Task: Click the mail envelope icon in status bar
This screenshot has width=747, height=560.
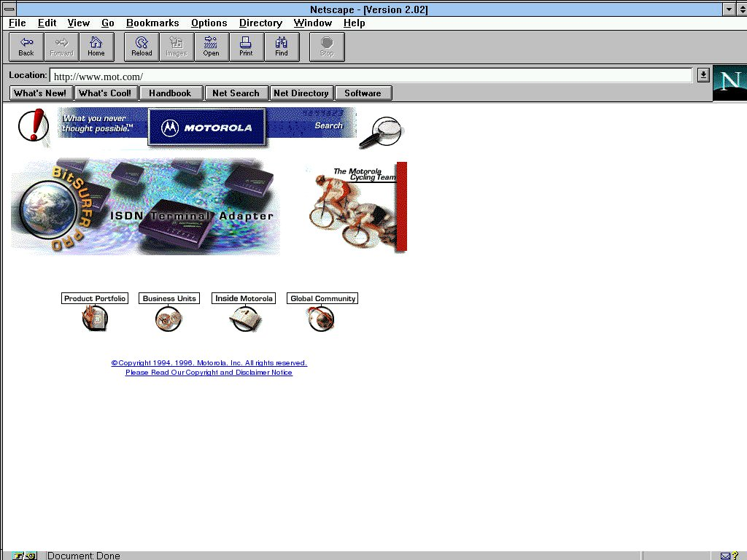Action: [x=725, y=556]
